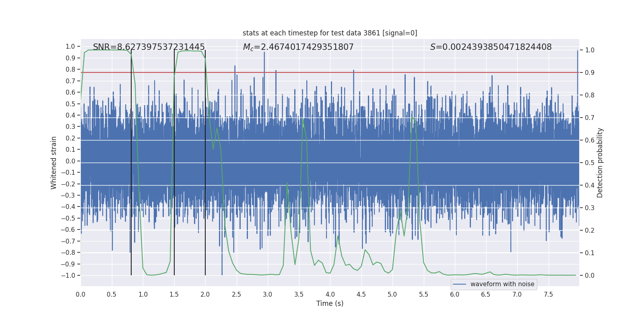Select Time axis tick label 5.5
644x322 pixels.
click(x=423, y=294)
